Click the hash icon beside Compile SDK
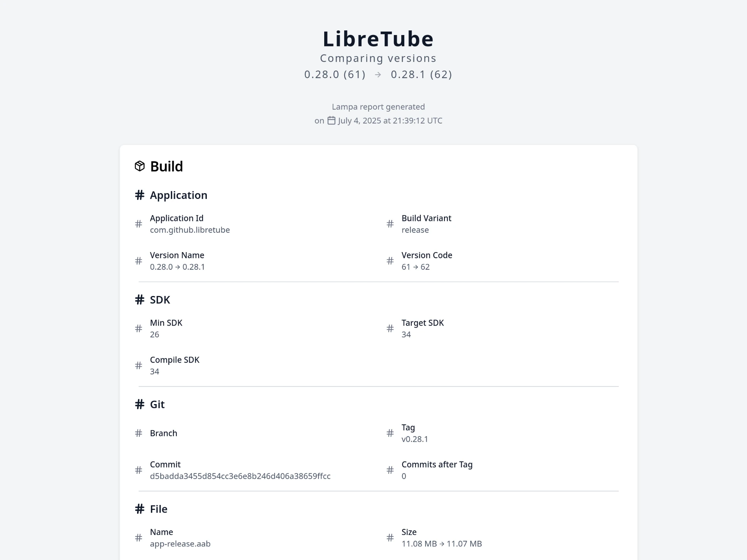The image size is (747, 560). [139, 366]
